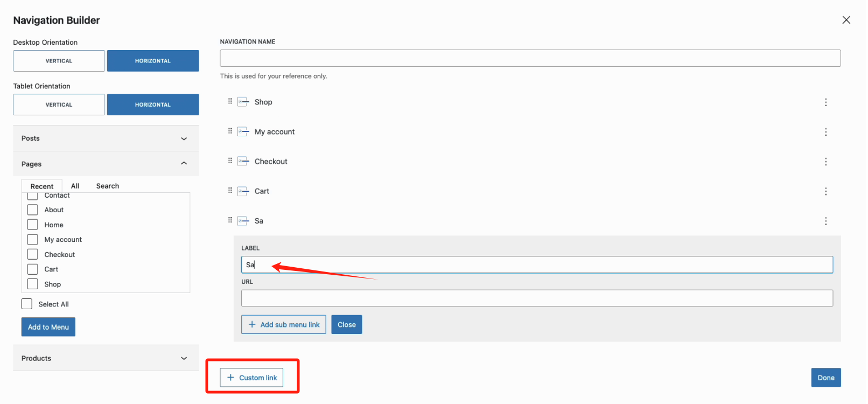
Task: Tick the Home page checkbox
Action: tap(33, 225)
